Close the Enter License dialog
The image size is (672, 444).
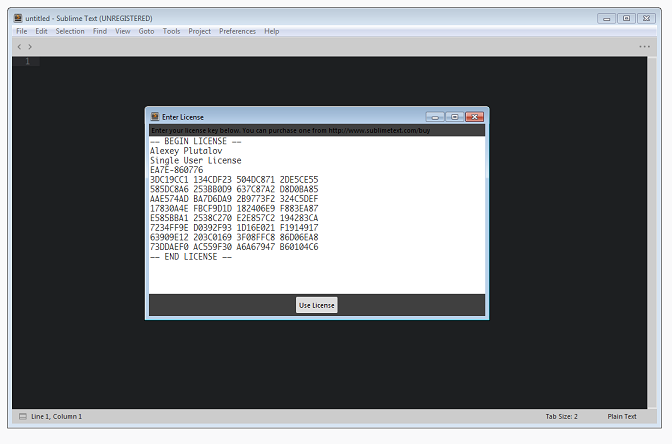point(474,117)
